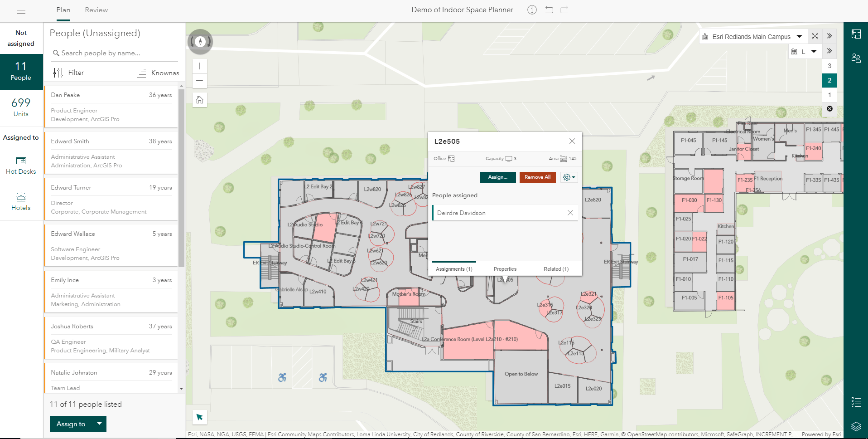Zoom in on the map
The width and height of the screenshot is (868, 439).
click(199, 66)
